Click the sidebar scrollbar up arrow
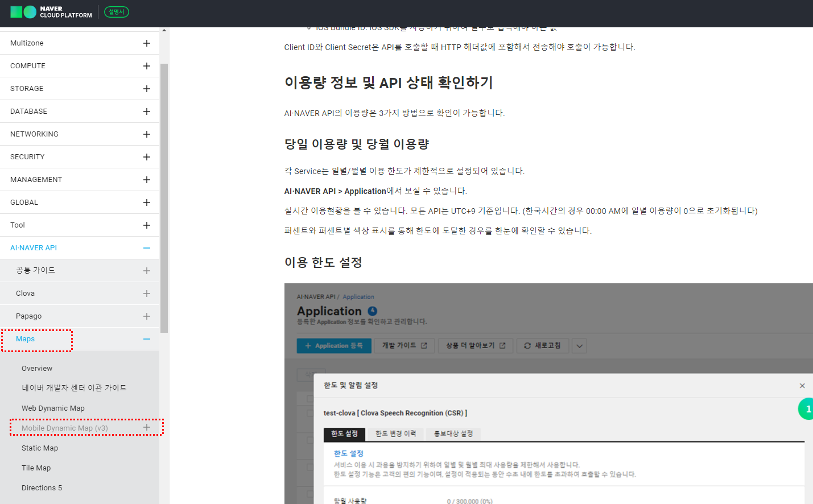Screen dimensions: 813x504 [x=164, y=30]
